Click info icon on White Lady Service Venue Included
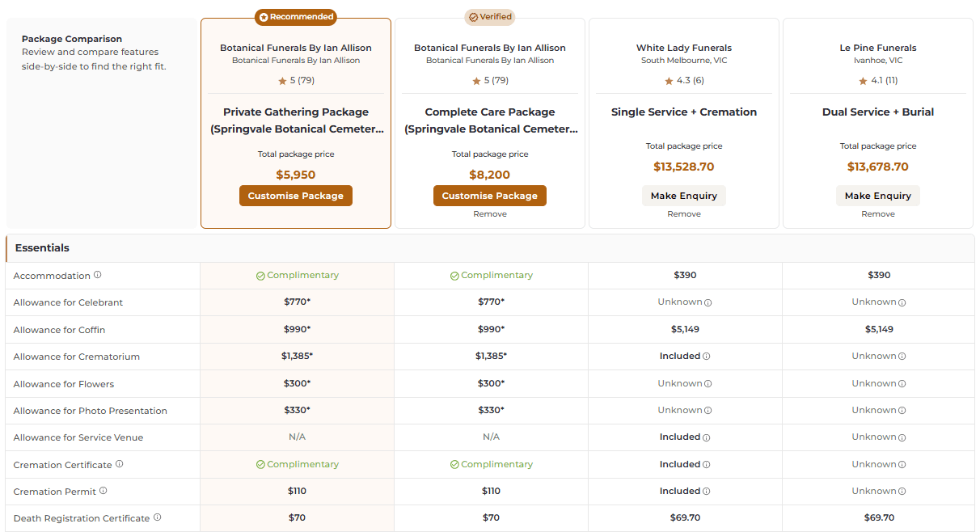Viewport: 980px width, 532px height. (x=706, y=437)
